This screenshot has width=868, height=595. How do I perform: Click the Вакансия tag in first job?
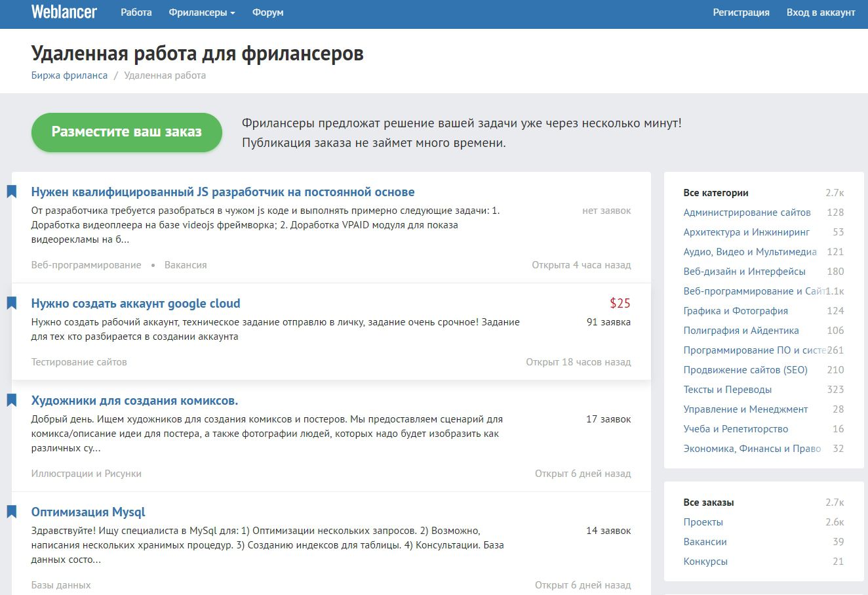pos(186,265)
